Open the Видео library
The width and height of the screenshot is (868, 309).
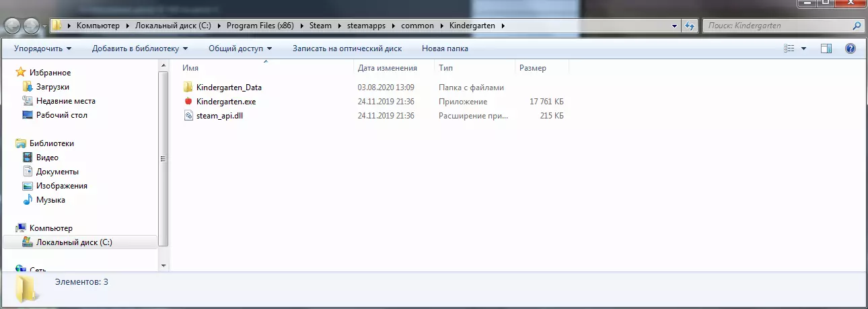click(47, 158)
